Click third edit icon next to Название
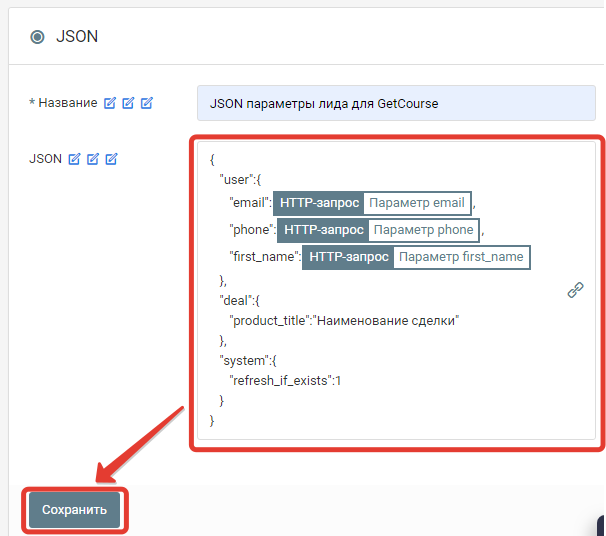Image resolution: width=606 pixels, height=536 pixels. click(x=147, y=103)
